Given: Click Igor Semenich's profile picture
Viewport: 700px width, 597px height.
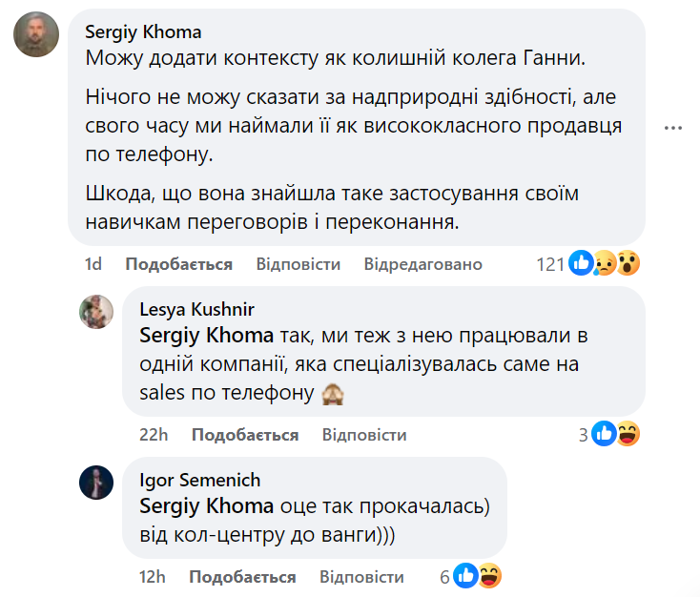Looking at the screenshot, I should coord(96,482).
